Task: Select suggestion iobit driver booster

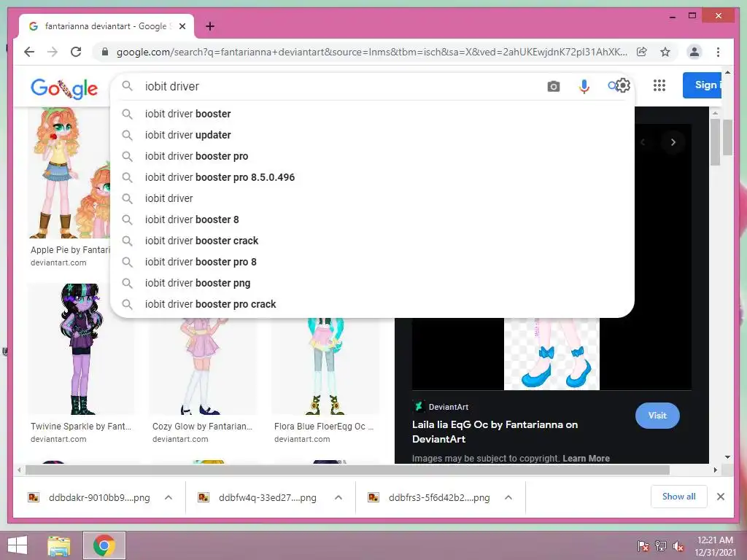Action: click(372, 114)
